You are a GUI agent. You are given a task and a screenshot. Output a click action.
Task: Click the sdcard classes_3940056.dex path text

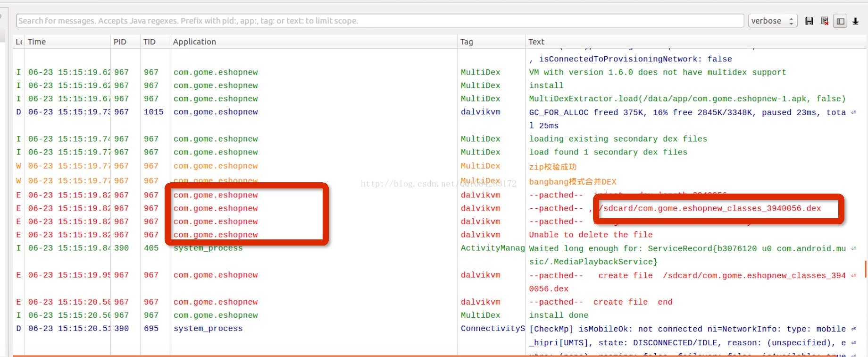[x=710, y=208]
